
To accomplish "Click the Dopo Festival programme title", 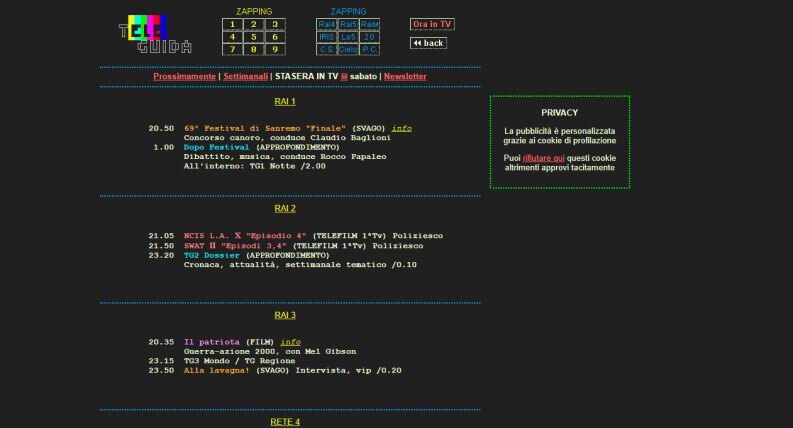I will point(216,147).
